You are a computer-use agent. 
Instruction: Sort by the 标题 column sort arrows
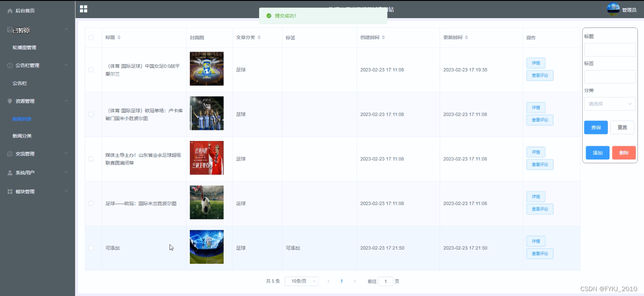(x=119, y=38)
